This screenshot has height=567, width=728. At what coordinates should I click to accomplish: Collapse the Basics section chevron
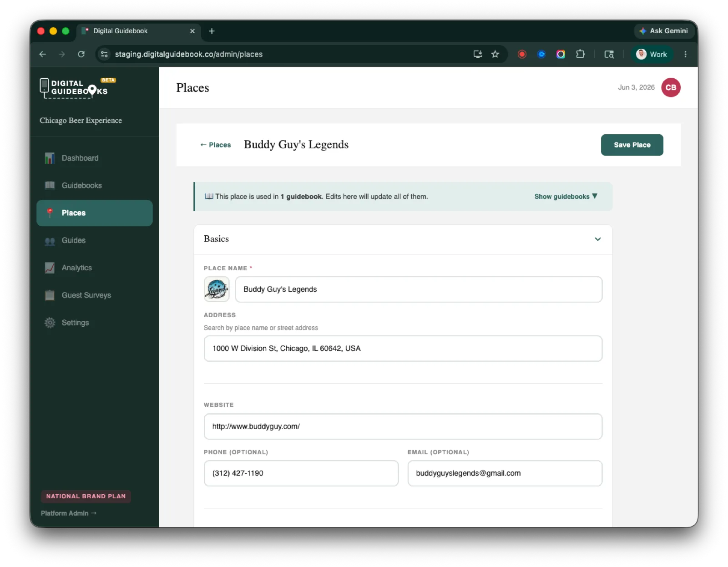pyautogui.click(x=598, y=239)
